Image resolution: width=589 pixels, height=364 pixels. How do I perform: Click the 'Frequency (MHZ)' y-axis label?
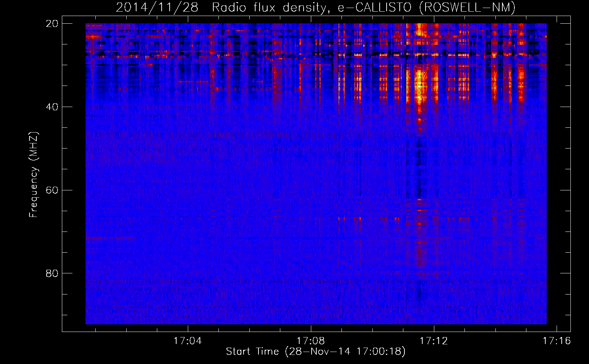coord(33,175)
